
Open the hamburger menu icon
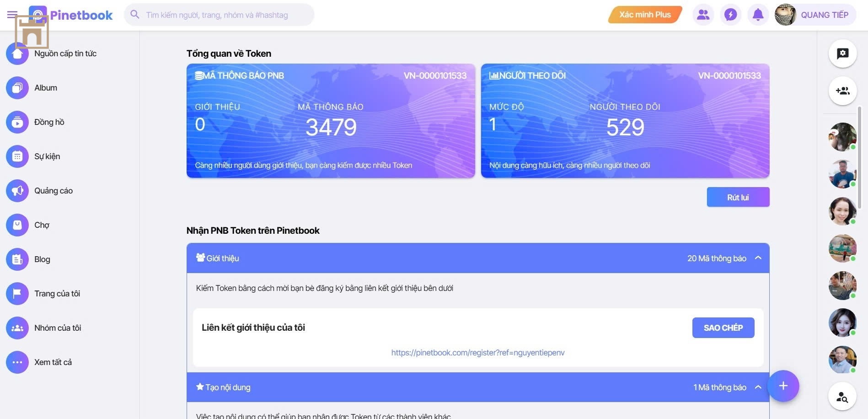click(12, 15)
